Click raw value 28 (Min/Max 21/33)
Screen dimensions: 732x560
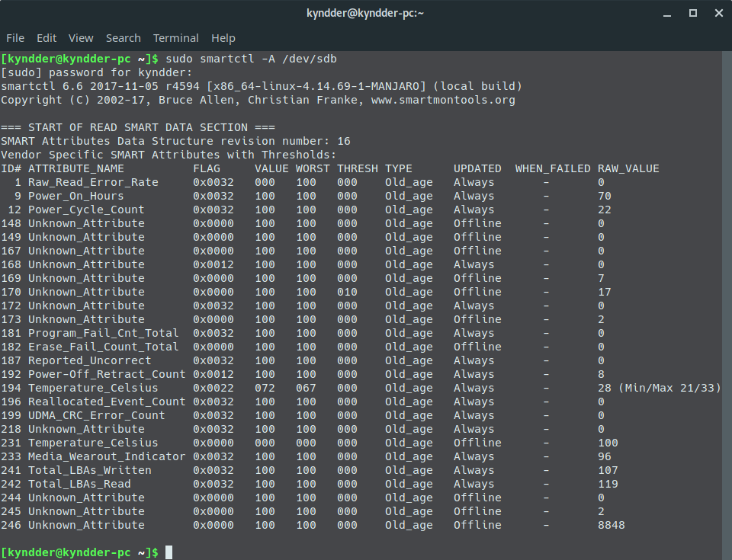659,388
